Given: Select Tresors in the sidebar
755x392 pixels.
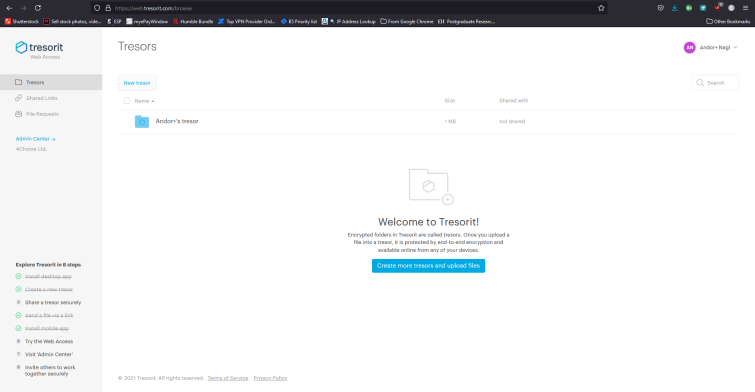Looking at the screenshot, I should (51, 82).
